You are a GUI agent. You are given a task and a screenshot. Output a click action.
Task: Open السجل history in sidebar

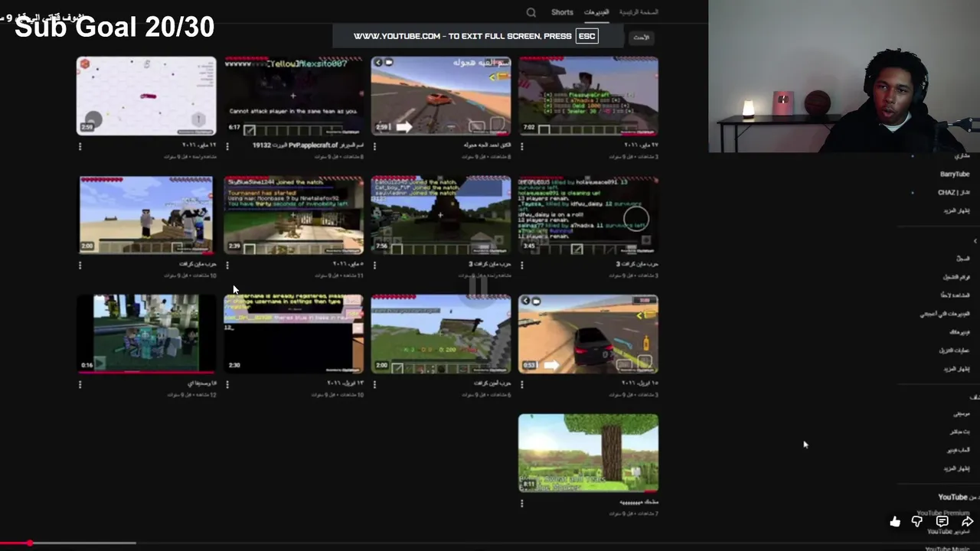pos(962,259)
